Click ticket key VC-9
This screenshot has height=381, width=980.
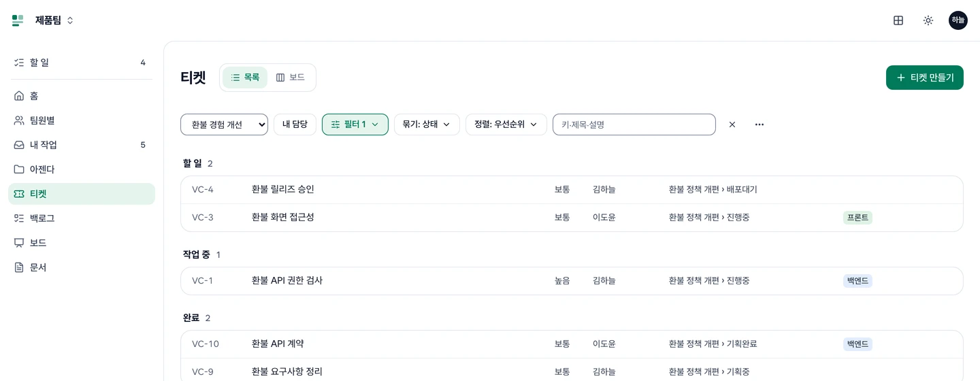(203, 372)
